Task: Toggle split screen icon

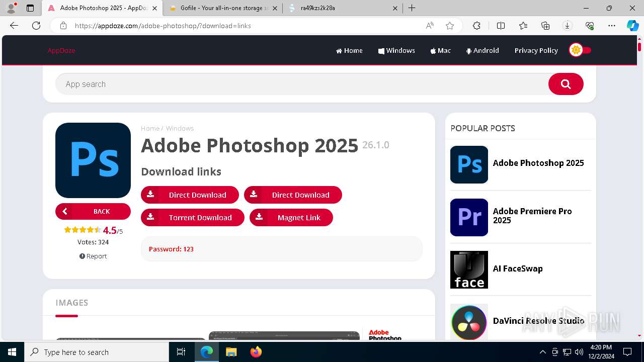Action: click(501, 26)
